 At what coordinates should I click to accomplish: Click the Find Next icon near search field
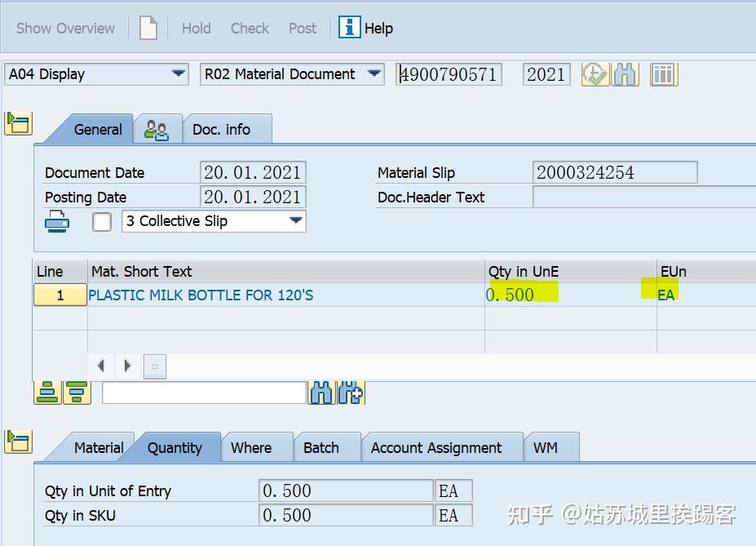351,393
